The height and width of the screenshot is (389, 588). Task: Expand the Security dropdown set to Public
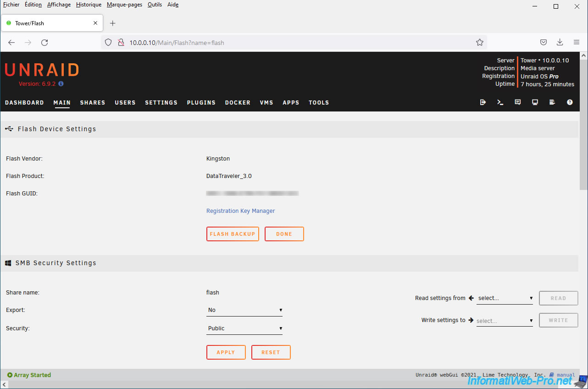(244, 328)
